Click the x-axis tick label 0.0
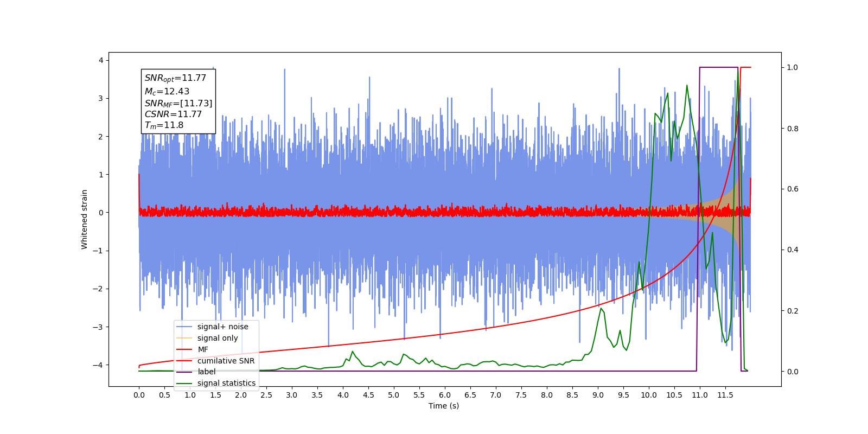868x434 pixels. point(139,395)
